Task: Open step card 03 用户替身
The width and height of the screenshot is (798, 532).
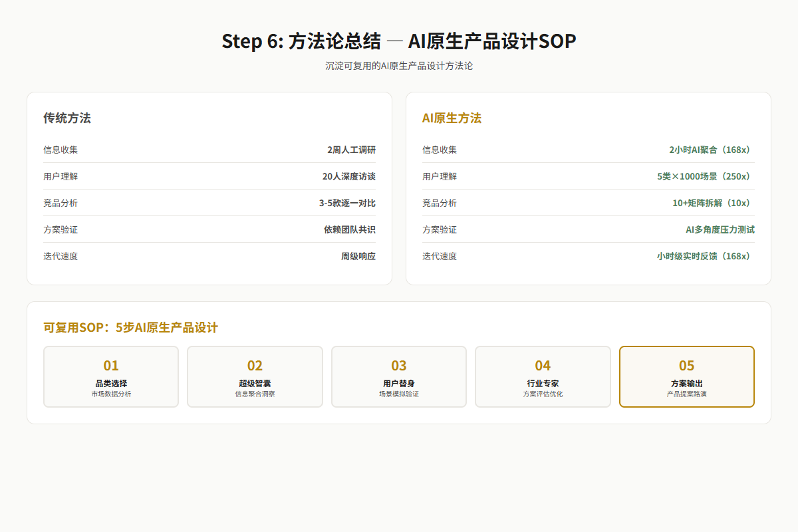Action: pos(399,376)
